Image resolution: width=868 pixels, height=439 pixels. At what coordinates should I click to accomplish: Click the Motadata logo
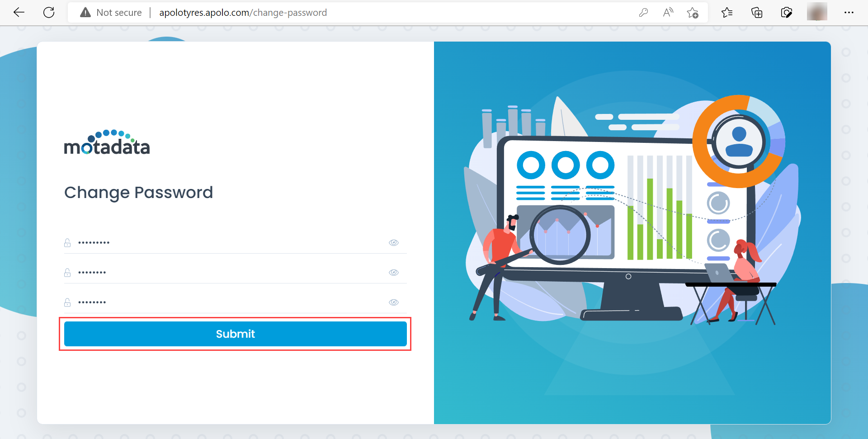pos(107,143)
